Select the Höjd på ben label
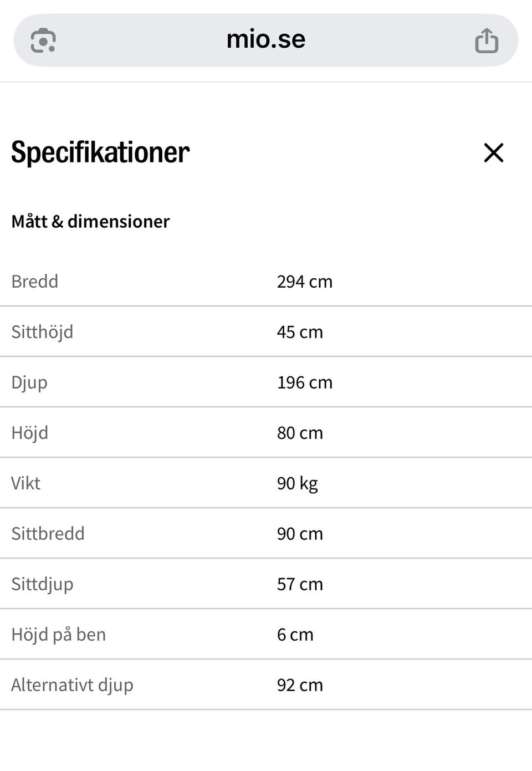The image size is (532, 771). pos(59,635)
